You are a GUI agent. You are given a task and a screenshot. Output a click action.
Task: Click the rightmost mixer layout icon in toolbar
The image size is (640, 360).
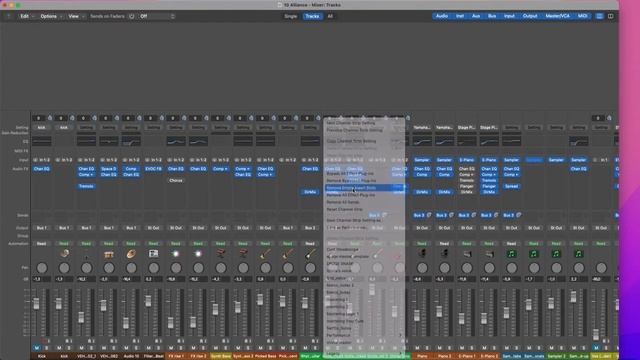(x=611, y=16)
